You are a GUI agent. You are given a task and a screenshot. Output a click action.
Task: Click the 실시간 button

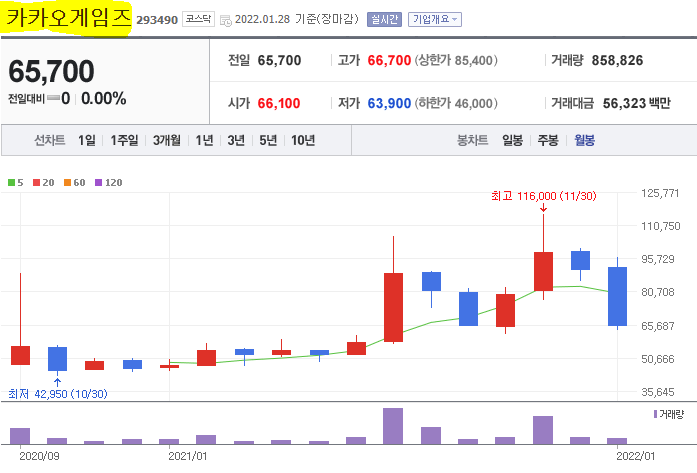(x=384, y=20)
